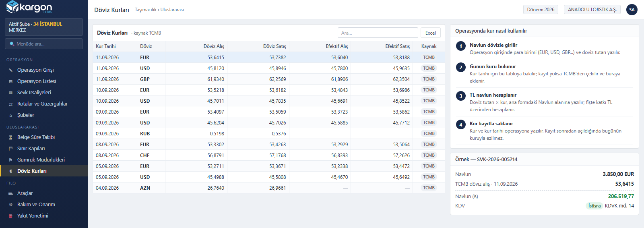Click the Sevk İrsaliyeleri sidebar icon
The width and height of the screenshot is (644, 228).
[x=11, y=93]
